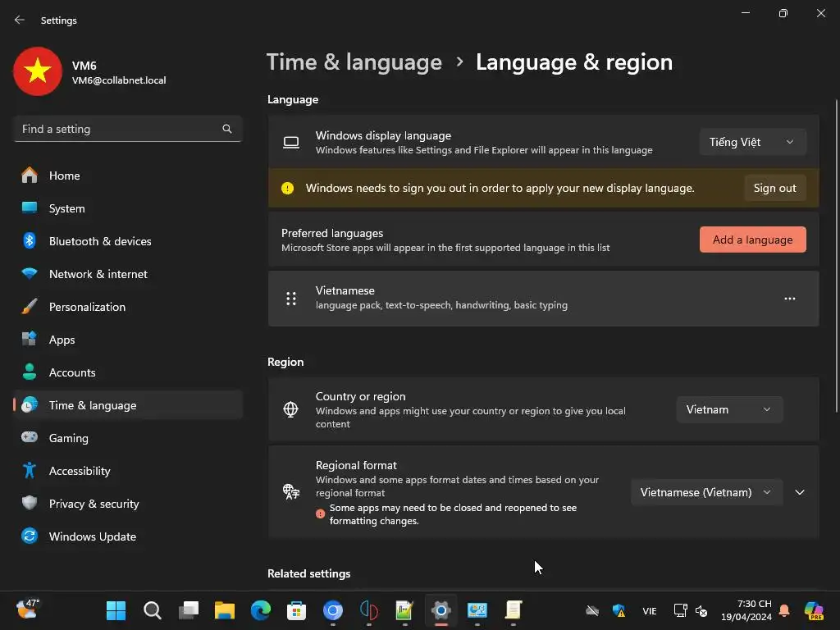Open Gaming settings

pyautogui.click(x=127, y=438)
